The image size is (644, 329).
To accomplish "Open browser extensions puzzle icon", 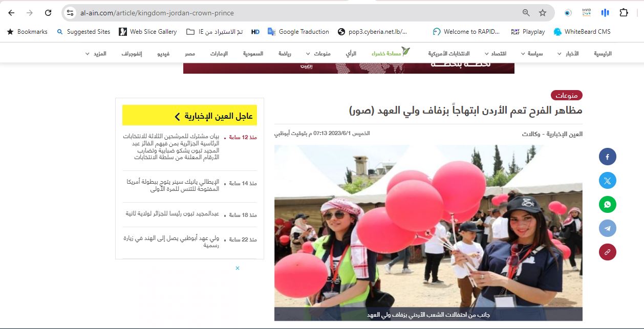I will point(624,13).
